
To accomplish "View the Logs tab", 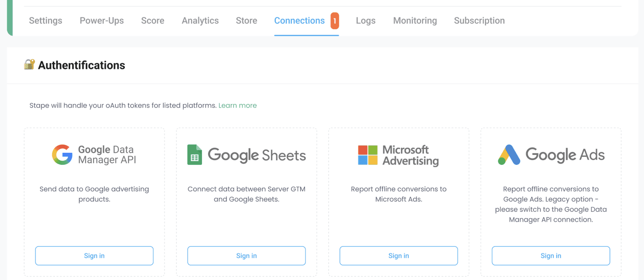I will [365, 21].
